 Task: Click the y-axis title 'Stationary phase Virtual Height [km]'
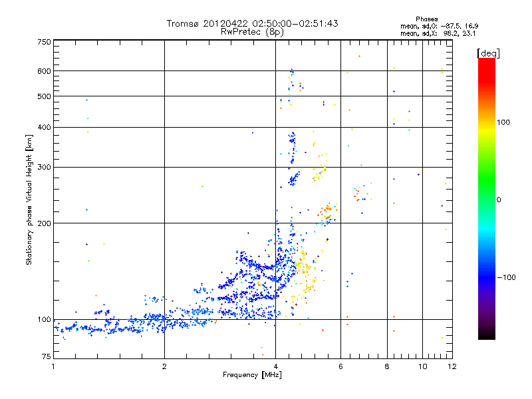(x=29, y=199)
